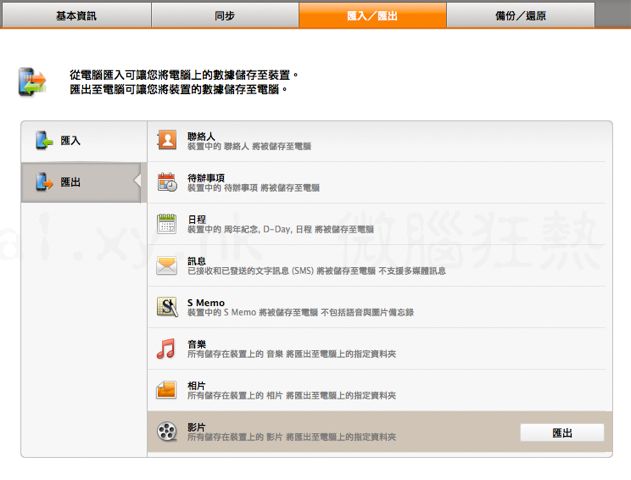Click the videos (影片) film reel icon

166,432
